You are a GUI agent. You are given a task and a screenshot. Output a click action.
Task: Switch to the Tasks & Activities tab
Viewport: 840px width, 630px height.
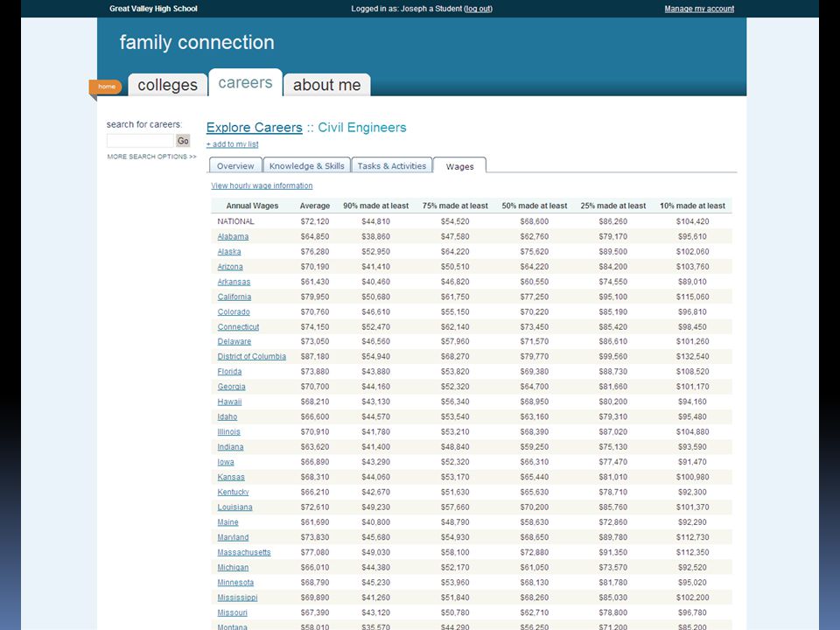pyautogui.click(x=392, y=165)
